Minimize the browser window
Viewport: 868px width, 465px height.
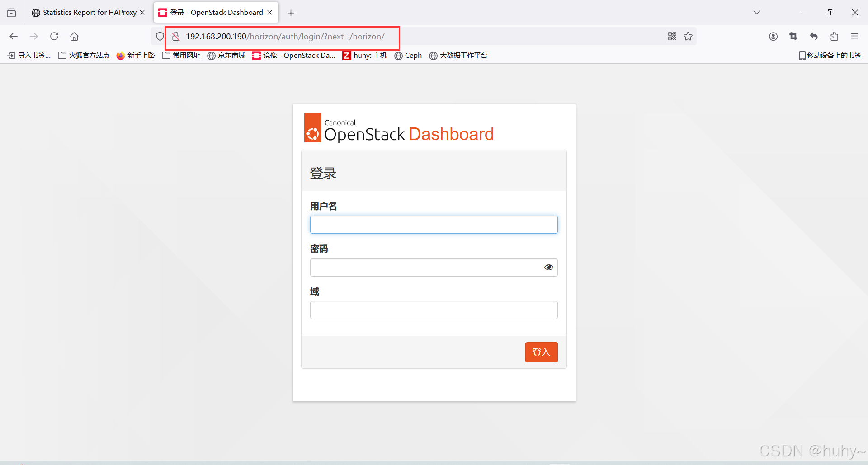coord(804,13)
